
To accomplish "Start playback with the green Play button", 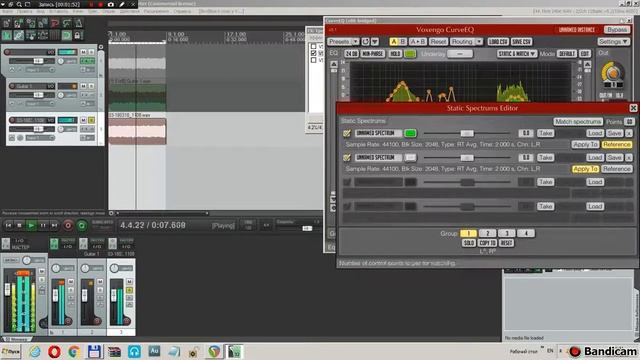I will point(31,225).
